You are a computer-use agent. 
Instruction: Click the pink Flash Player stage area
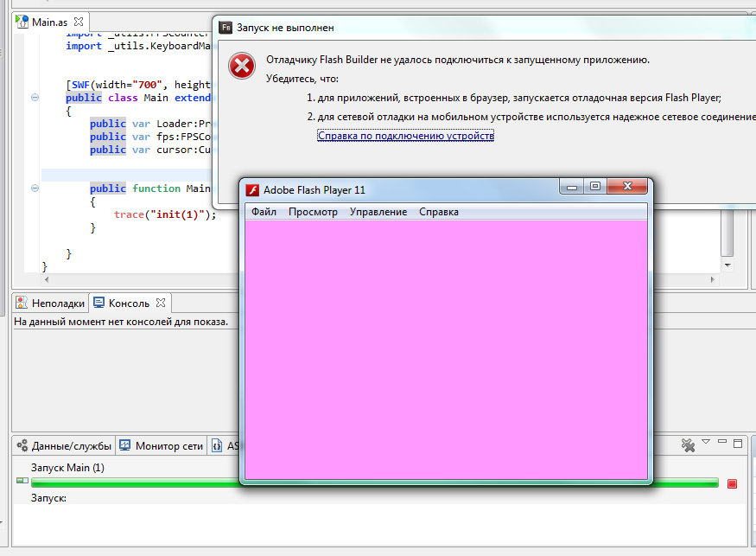pyautogui.click(x=446, y=350)
